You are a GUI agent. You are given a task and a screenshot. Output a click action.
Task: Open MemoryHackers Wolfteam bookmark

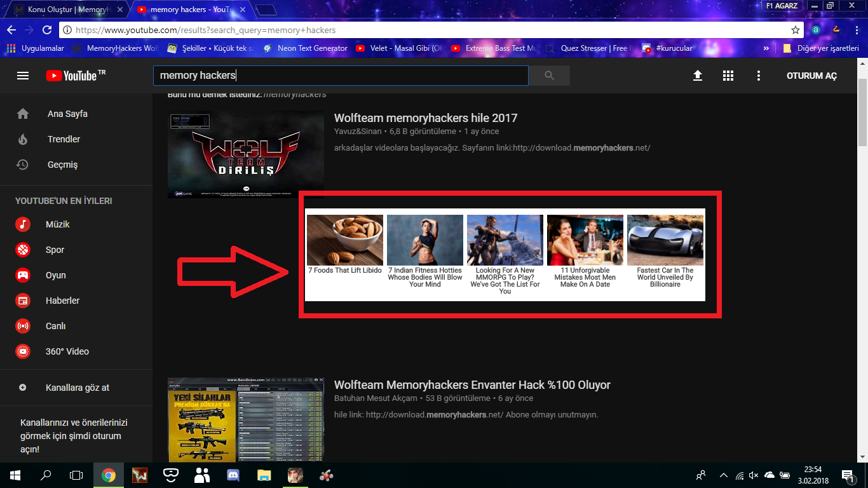[116, 48]
